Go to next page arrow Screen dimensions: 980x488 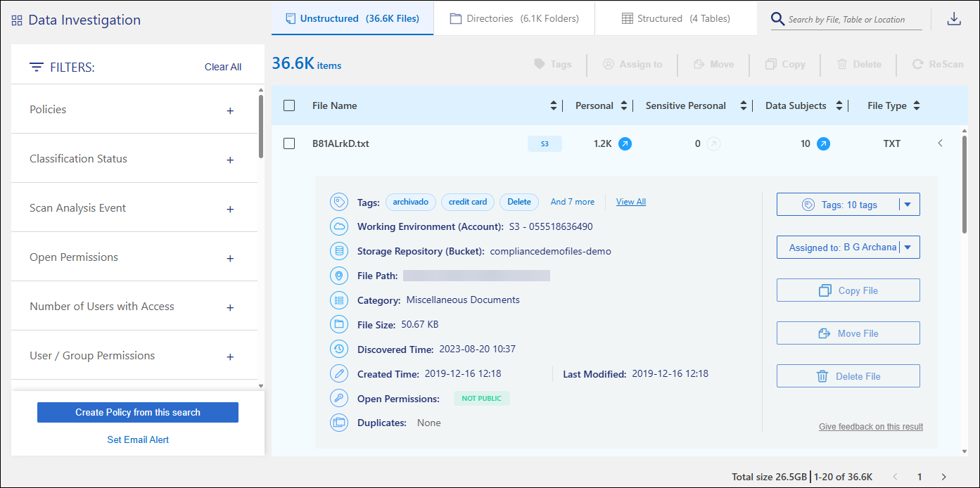[944, 477]
